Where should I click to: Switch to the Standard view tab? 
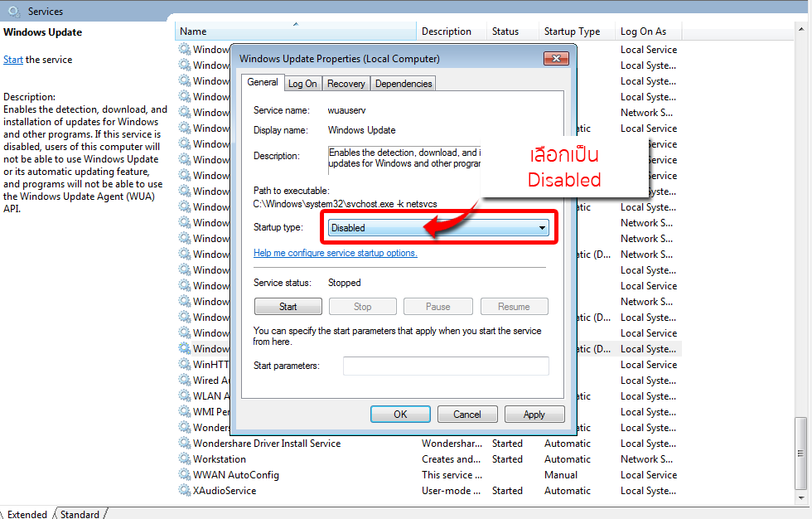pos(80,514)
